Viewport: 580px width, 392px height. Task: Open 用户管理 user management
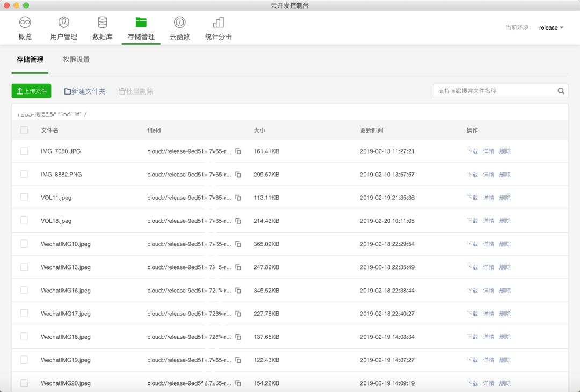pyautogui.click(x=63, y=28)
